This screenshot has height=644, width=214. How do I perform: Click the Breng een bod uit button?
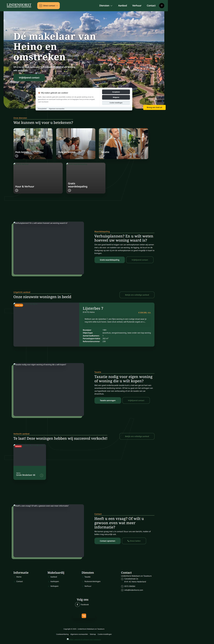[x=154, y=107]
